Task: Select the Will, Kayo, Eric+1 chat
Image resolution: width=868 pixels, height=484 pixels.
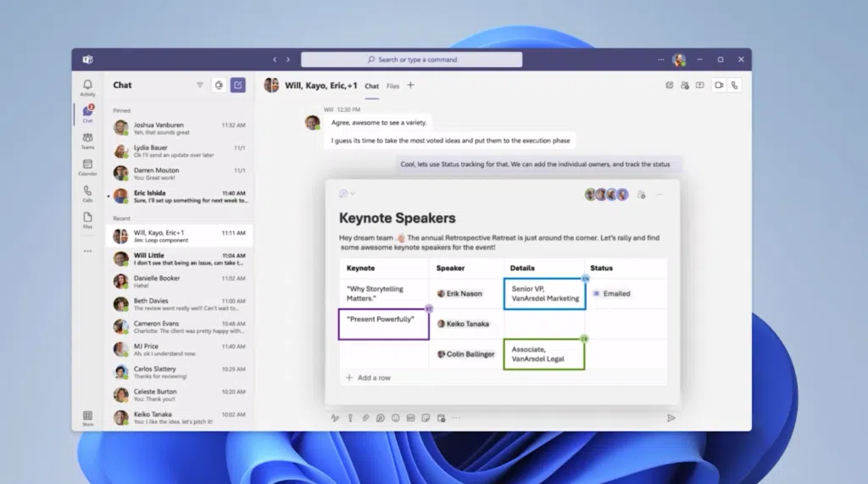Action: click(x=180, y=236)
